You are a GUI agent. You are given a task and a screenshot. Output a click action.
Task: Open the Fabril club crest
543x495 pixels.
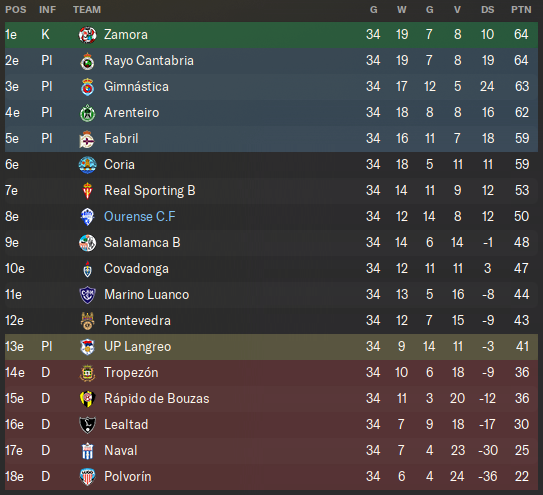tap(87, 139)
